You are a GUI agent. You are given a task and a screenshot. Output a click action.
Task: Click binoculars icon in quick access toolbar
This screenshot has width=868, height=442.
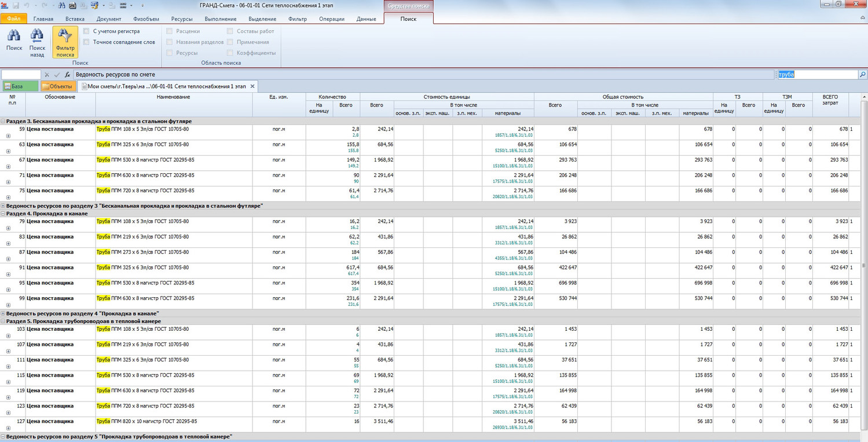pos(62,5)
